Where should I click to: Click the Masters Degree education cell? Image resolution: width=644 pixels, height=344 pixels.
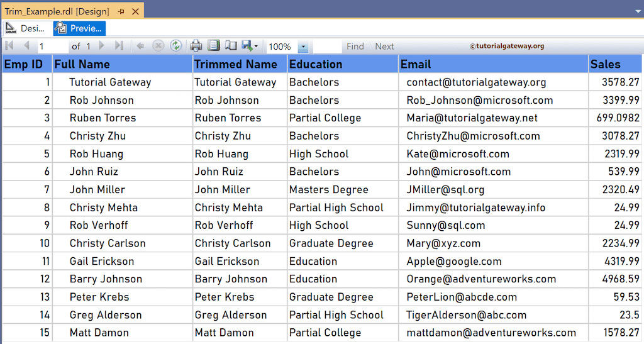(343, 190)
